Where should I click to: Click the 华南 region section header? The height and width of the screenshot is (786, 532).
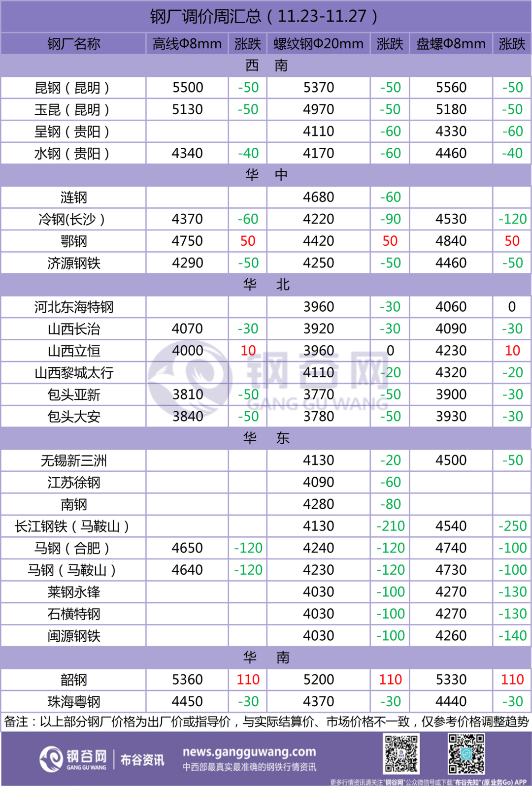266,657
